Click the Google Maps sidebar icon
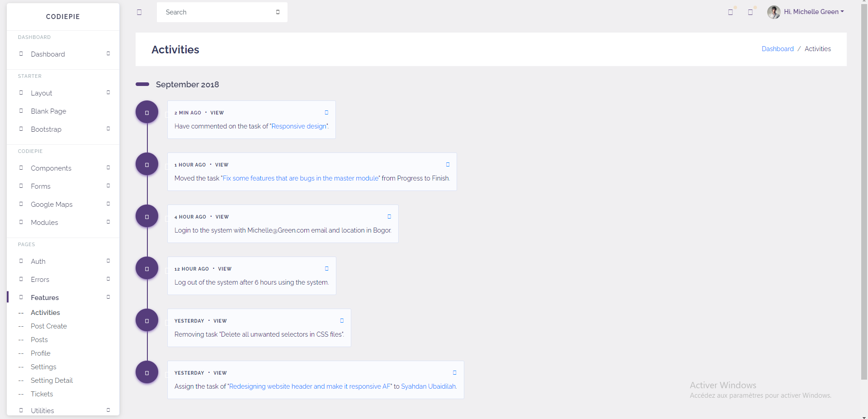 pyautogui.click(x=21, y=204)
